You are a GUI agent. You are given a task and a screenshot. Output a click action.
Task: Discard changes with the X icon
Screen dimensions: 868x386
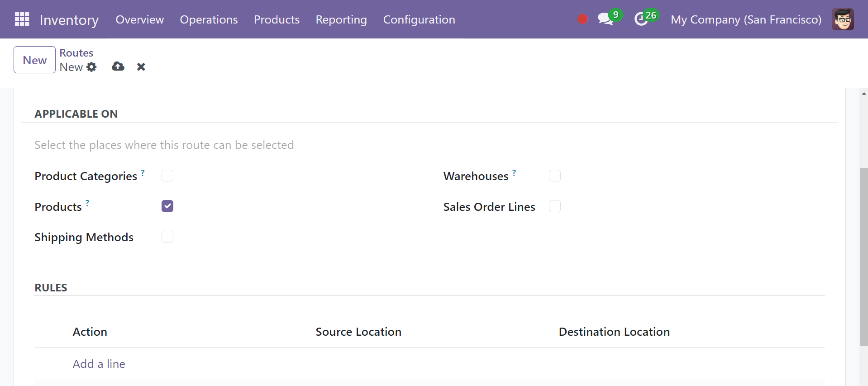click(x=141, y=67)
